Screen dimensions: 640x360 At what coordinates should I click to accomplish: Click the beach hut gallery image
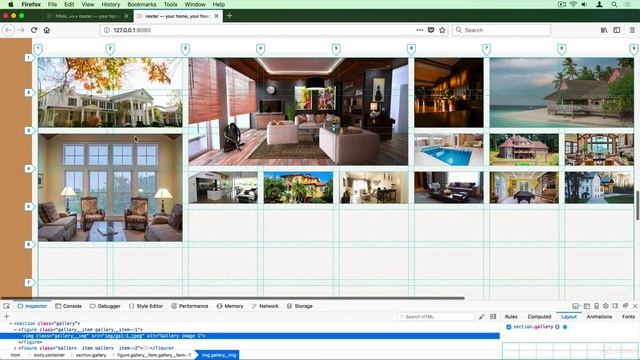tap(562, 93)
